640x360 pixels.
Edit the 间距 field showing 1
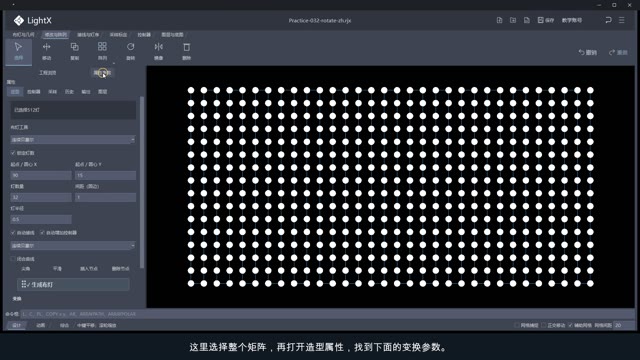coord(105,197)
